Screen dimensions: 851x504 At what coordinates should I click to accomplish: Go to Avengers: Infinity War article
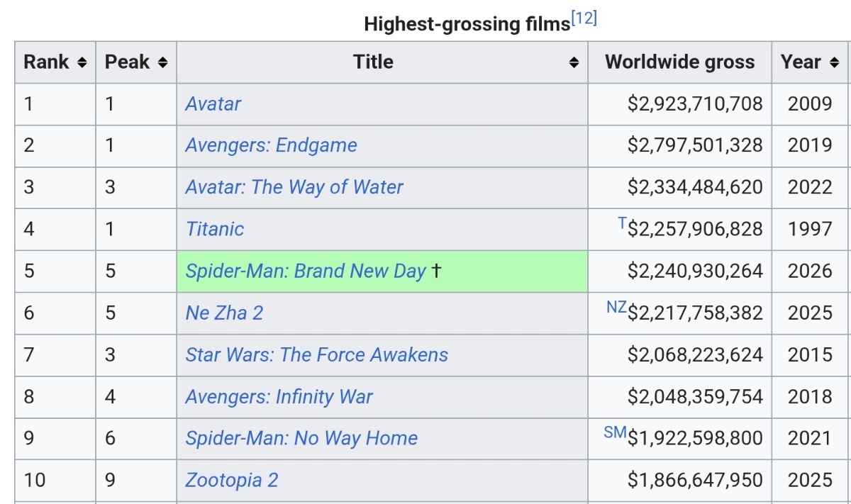279,396
